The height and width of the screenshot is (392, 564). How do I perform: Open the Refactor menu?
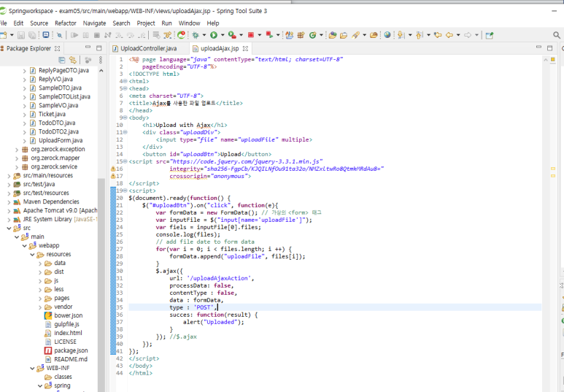click(66, 23)
